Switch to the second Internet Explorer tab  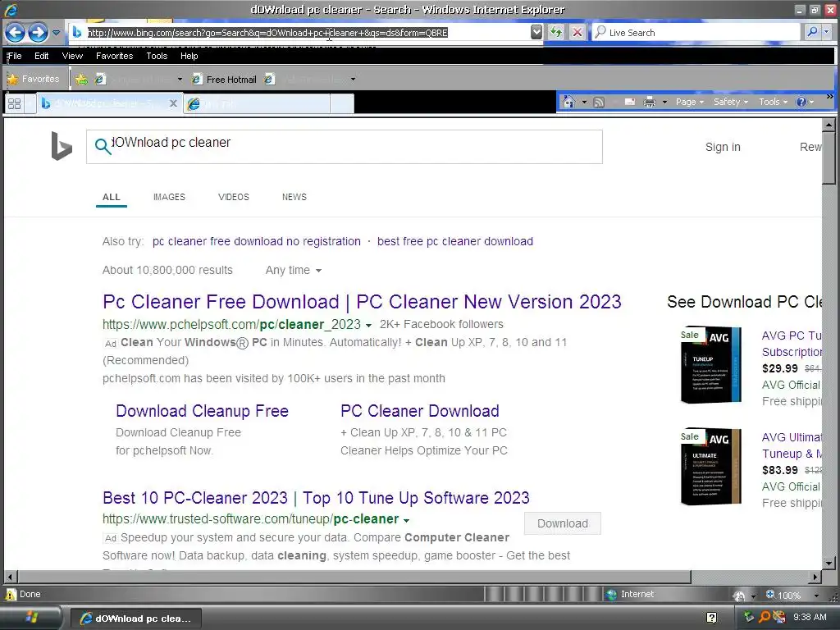pyautogui.click(x=257, y=104)
